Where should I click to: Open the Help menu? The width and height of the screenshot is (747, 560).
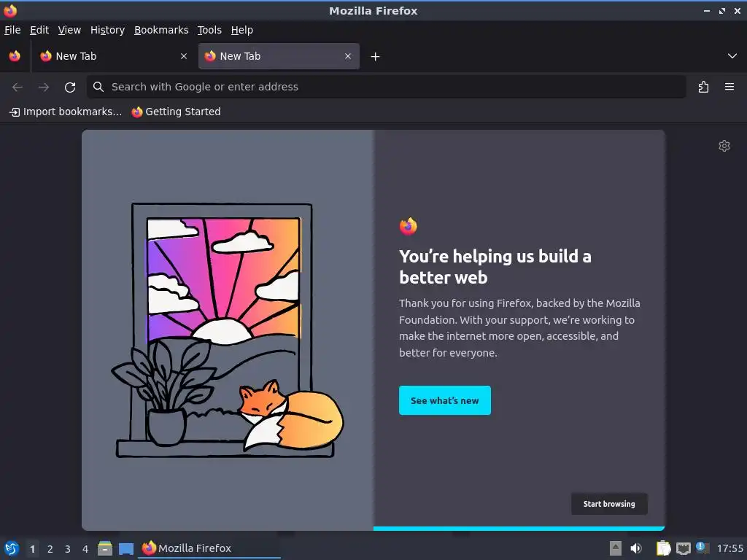click(x=242, y=30)
